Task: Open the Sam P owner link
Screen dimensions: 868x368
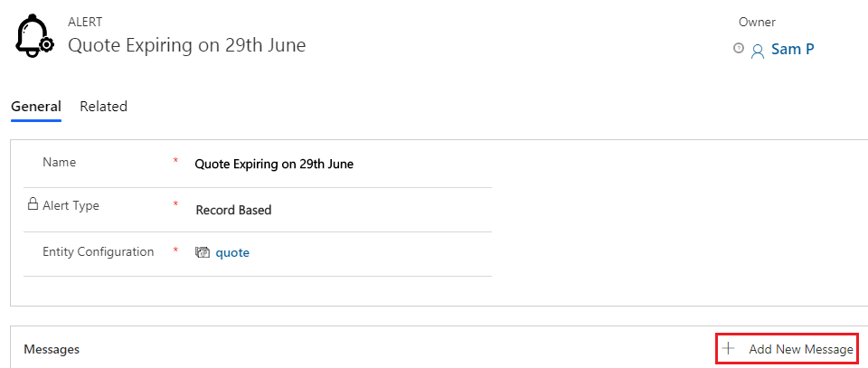Action: tap(793, 49)
